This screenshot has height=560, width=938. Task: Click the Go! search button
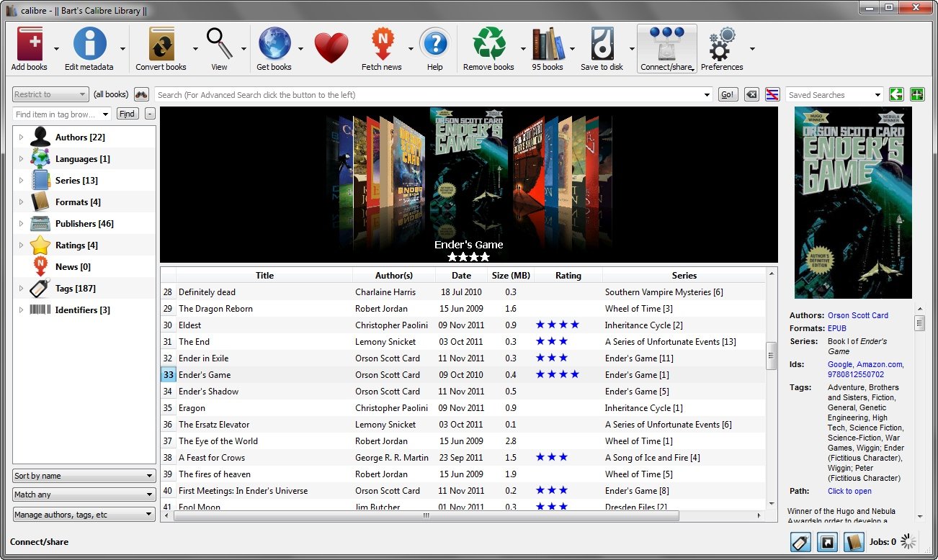point(728,94)
